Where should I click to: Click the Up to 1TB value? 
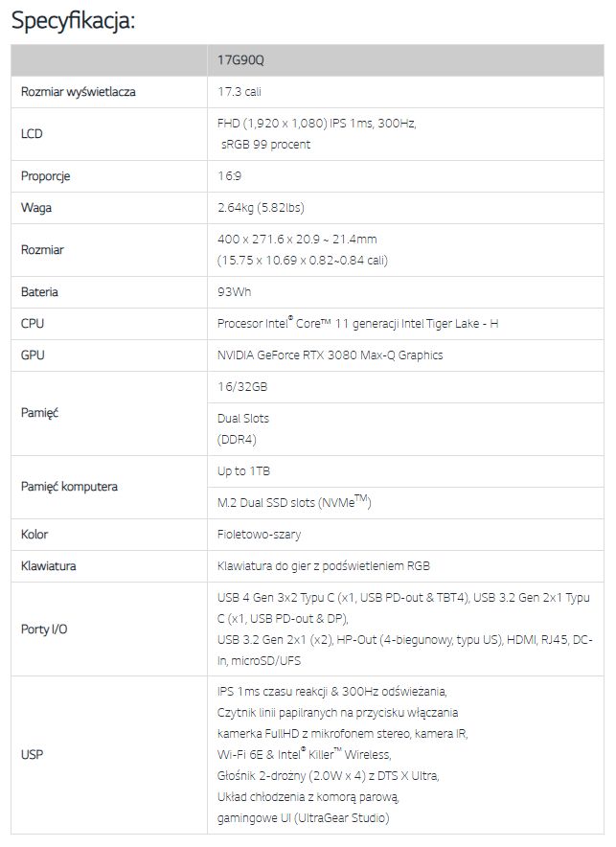[244, 471]
